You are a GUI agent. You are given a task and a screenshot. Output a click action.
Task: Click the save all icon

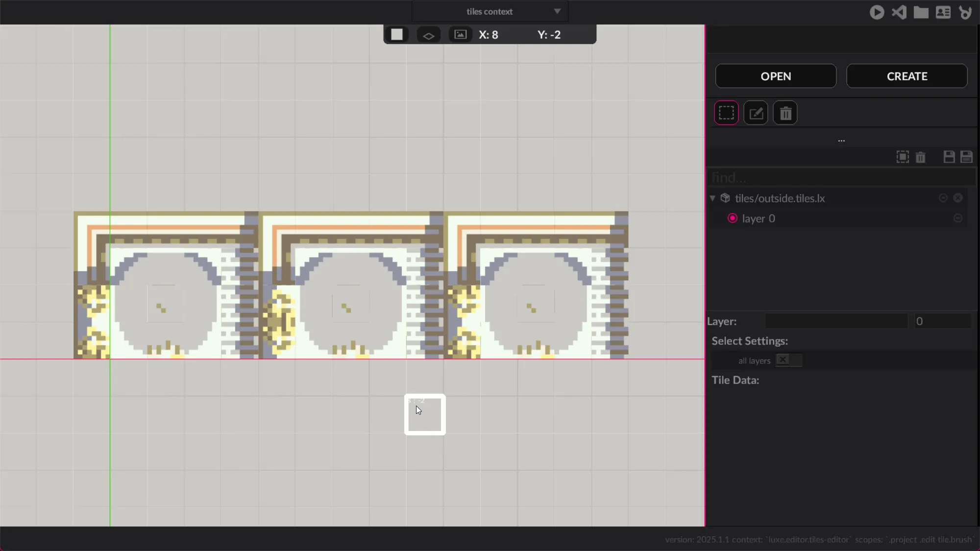tap(966, 157)
